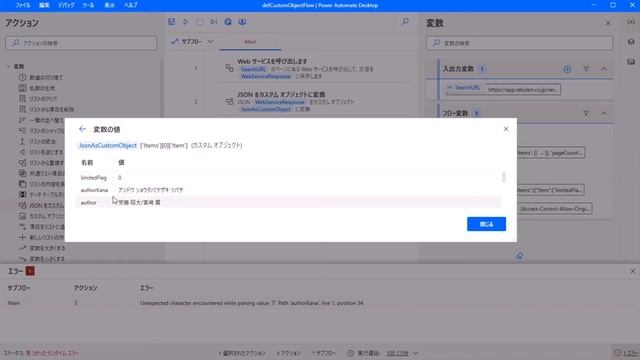Open the デバッグ menu
The width and height of the screenshot is (640, 360).
(x=66, y=5)
